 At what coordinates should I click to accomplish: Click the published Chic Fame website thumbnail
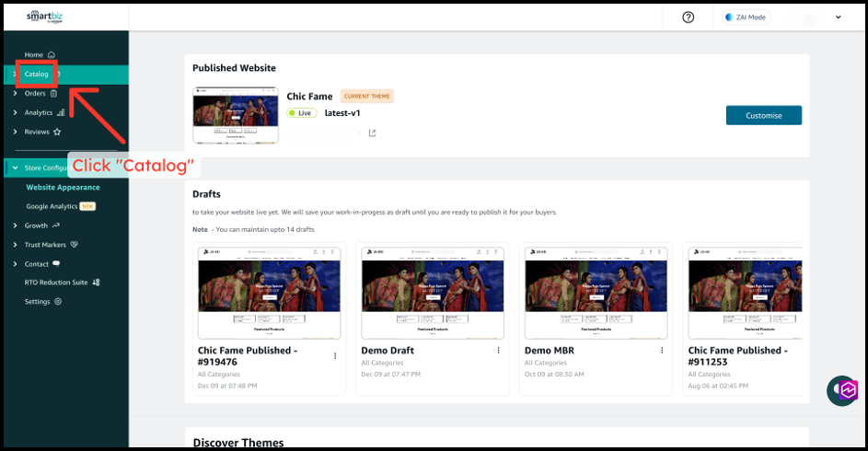[235, 114]
